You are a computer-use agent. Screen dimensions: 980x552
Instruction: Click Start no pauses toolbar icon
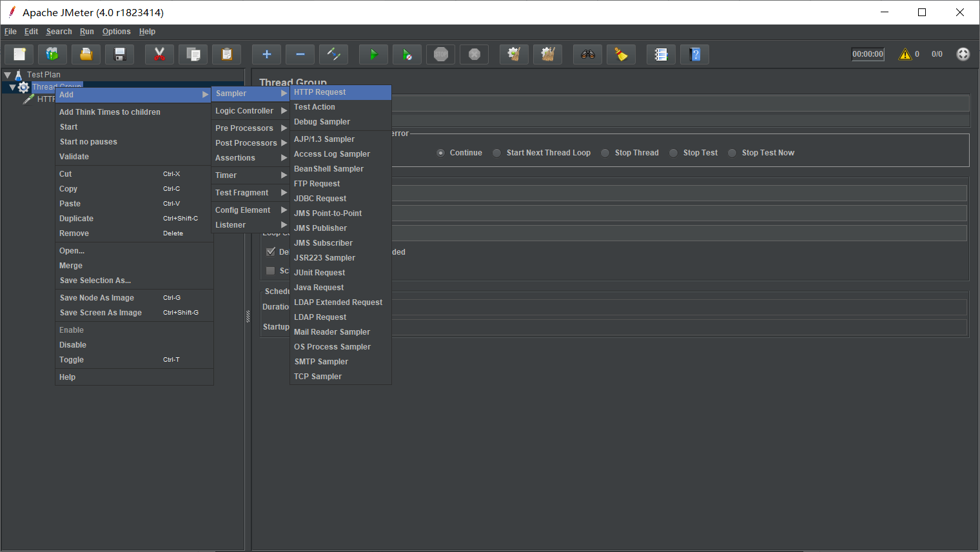coord(407,55)
